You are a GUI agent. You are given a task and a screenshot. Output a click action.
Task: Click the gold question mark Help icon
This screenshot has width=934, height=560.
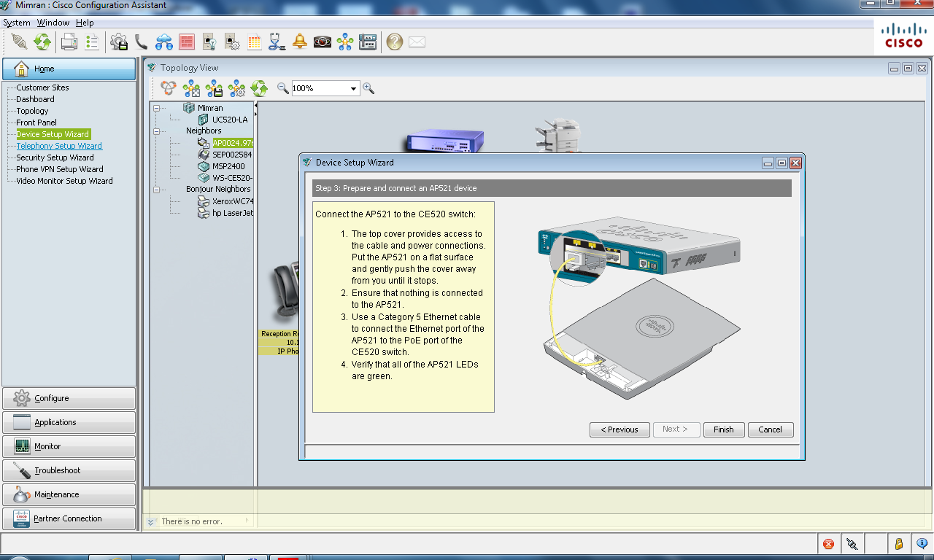395,42
